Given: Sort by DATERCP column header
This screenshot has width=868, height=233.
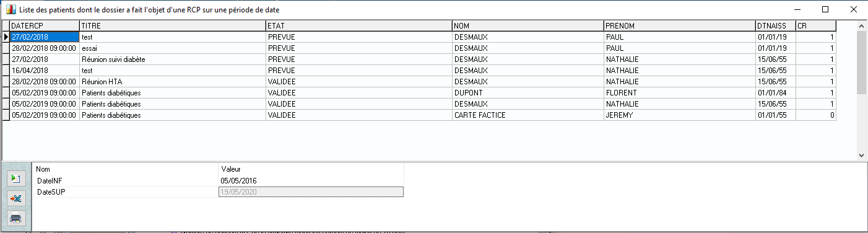Looking at the screenshot, I should (x=45, y=26).
